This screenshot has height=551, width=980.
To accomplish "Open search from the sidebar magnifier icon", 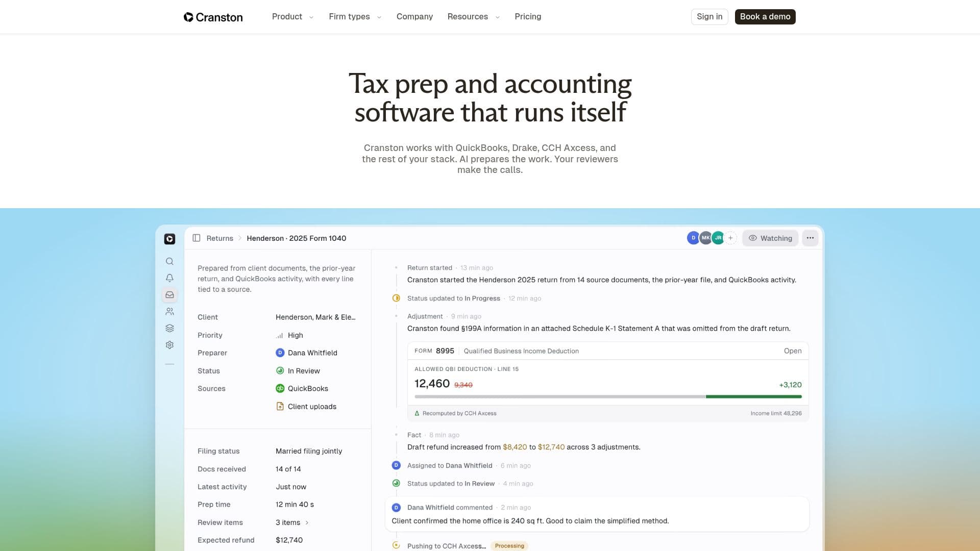I will [169, 261].
